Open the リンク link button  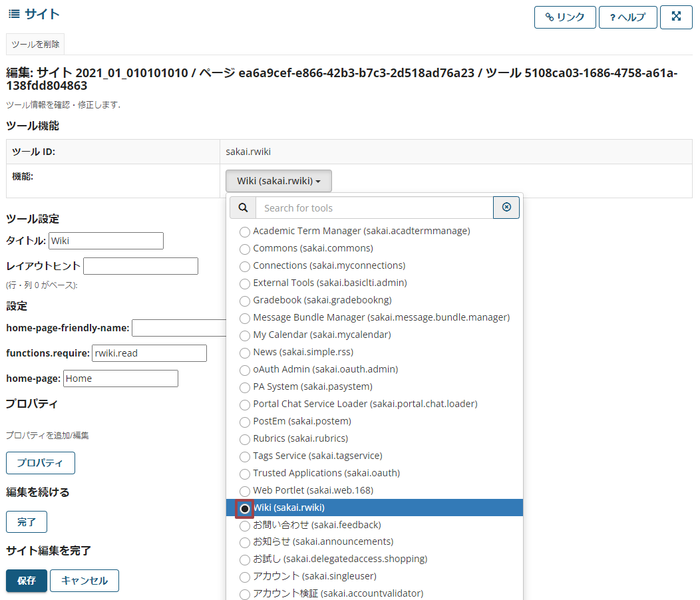click(564, 17)
